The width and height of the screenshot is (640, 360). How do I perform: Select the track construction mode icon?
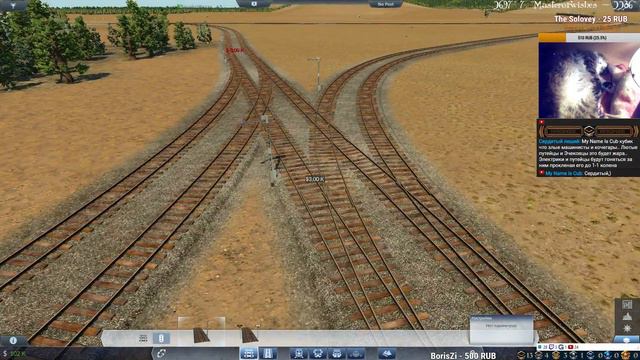click(143, 338)
